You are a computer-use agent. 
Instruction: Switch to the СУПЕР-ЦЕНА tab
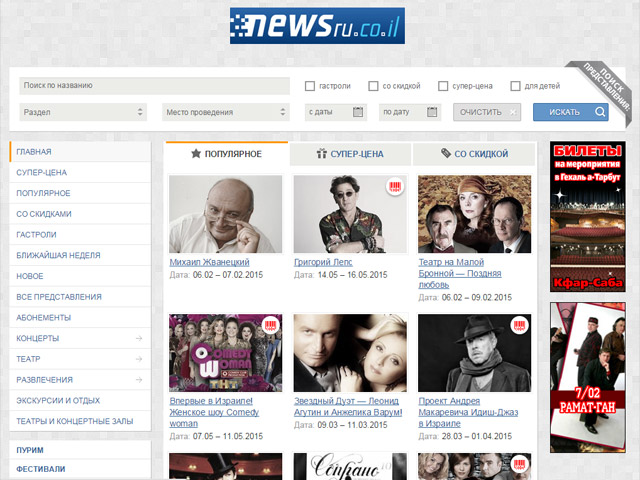pyautogui.click(x=350, y=154)
